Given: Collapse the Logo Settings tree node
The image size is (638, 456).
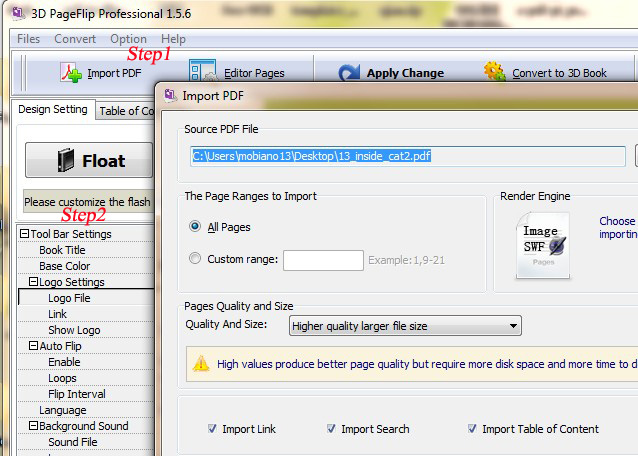Looking at the screenshot, I should [x=33, y=281].
